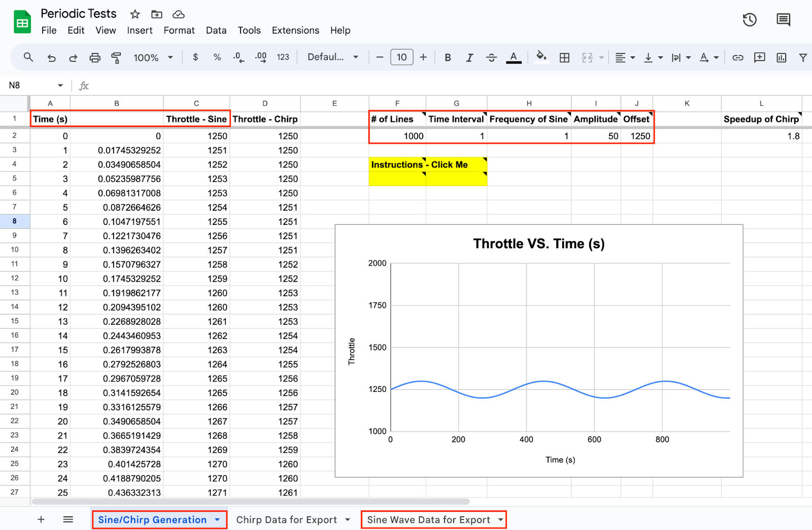The height and width of the screenshot is (530, 812).
Task: Star the Periodic Tests document
Action: click(135, 14)
